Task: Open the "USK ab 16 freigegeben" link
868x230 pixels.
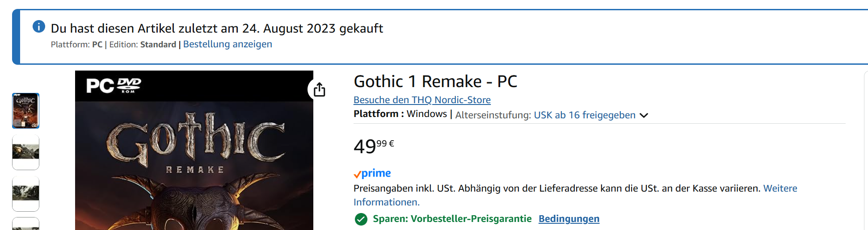Action: point(585,115)
